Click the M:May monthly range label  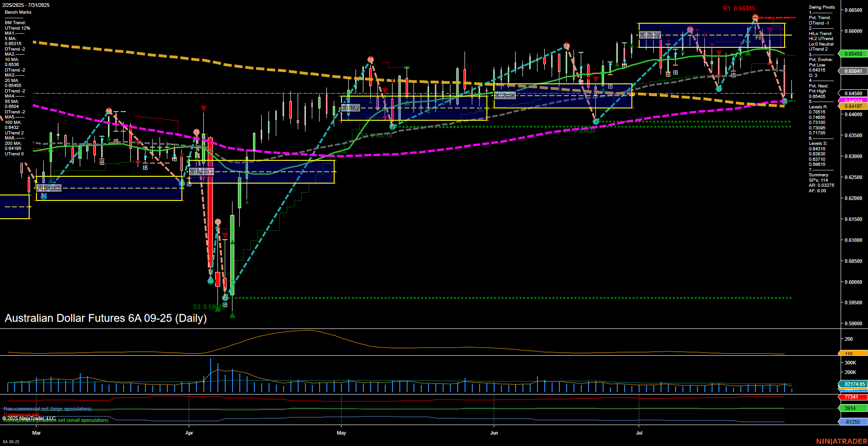point(351,108)
